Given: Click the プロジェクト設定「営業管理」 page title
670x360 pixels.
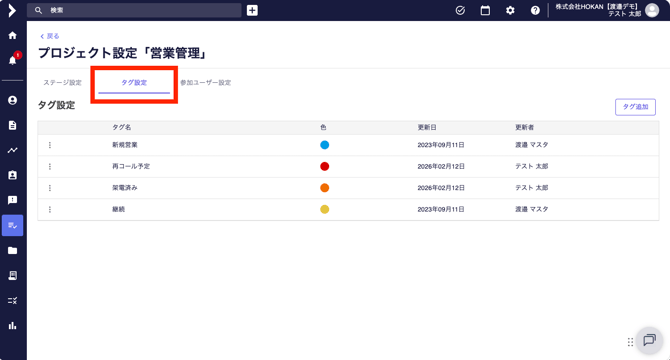Looking at the screenshot, I should pos(123,53).
